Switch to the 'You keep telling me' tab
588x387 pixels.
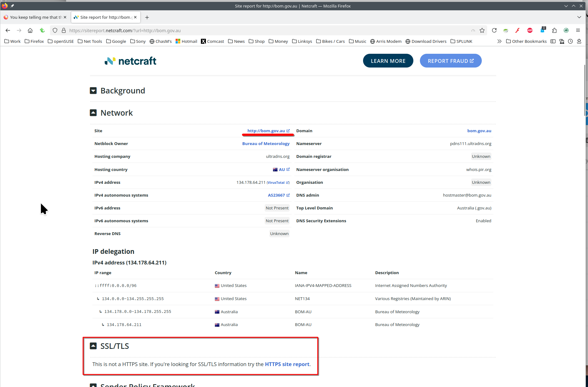click(x=35, y=17)
